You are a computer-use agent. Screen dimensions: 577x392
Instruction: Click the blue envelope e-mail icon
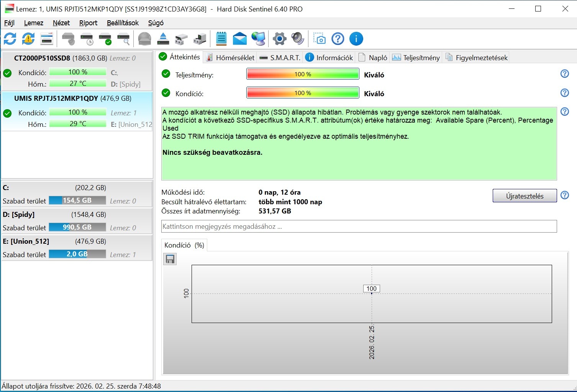[x=240, y=39]
